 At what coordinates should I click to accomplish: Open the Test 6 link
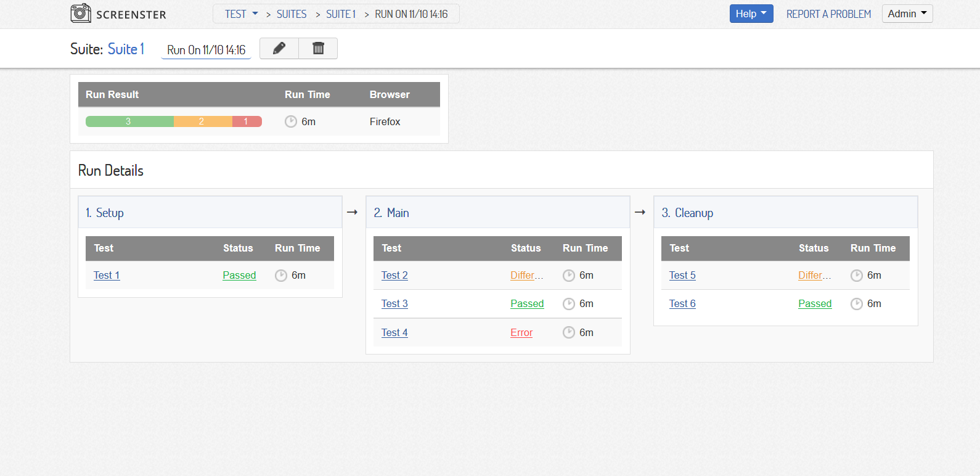click(x=682, y=304)
